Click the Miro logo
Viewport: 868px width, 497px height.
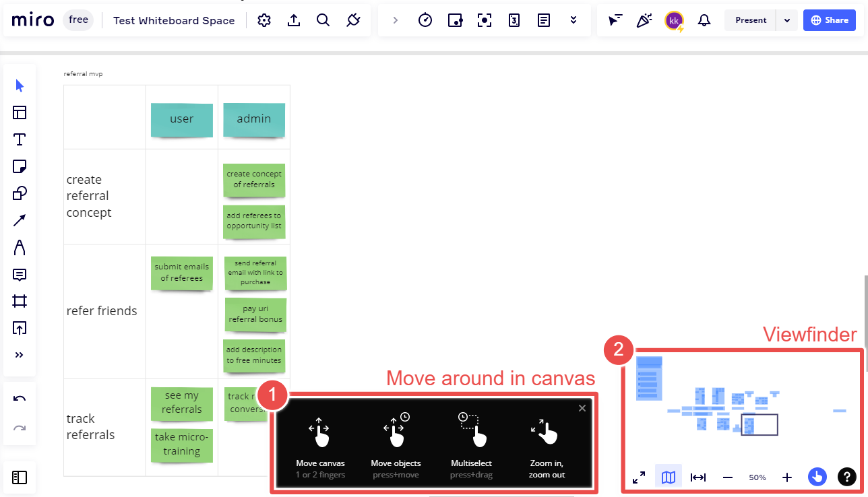32,20
